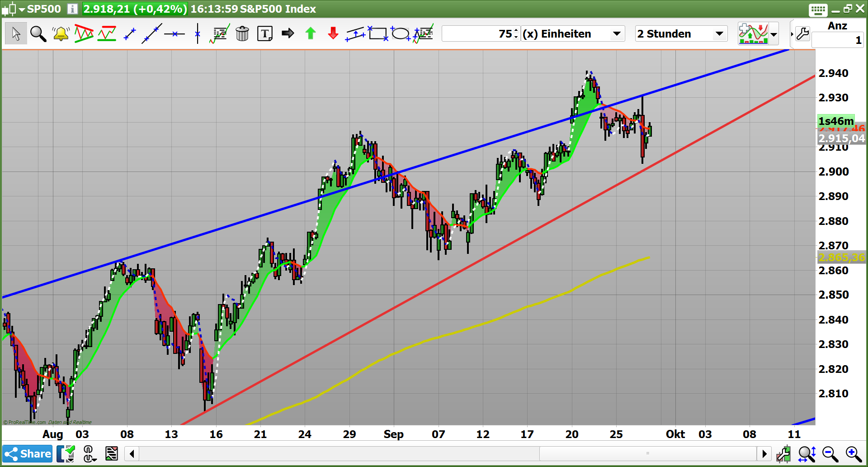
Task: Click the 2.810 price axis label
Action: click(834, 393)
